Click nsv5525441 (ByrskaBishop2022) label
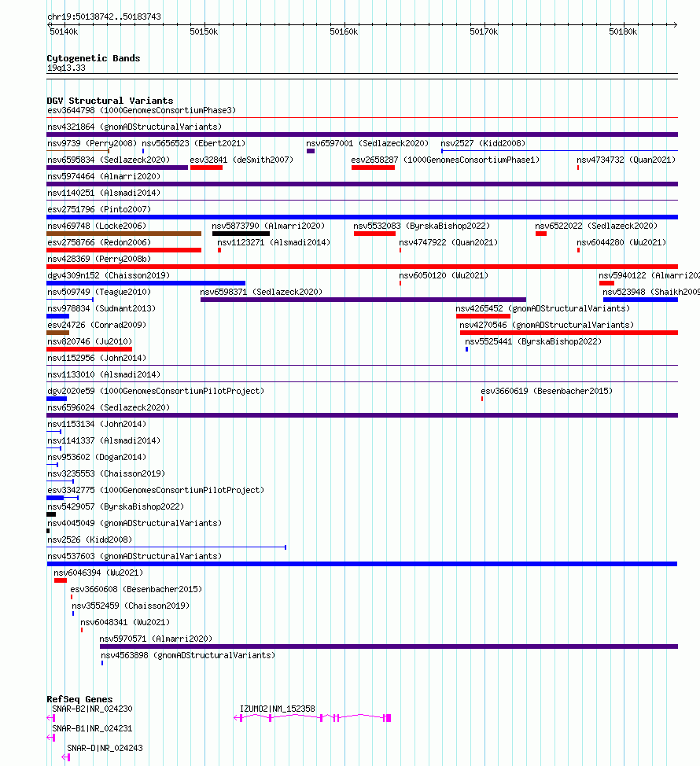The width and height of the screenshot is (700, 766). click(533, 341)
